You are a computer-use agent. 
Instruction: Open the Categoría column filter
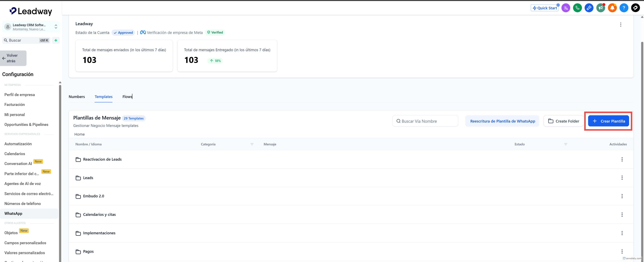point(252,144)
